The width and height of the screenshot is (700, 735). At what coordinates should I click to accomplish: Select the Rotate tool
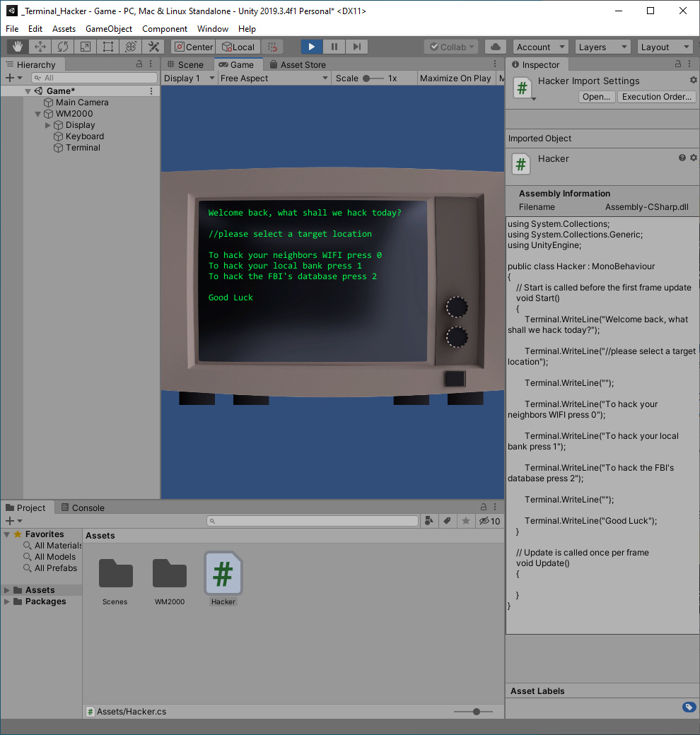[x=63, y=47]
